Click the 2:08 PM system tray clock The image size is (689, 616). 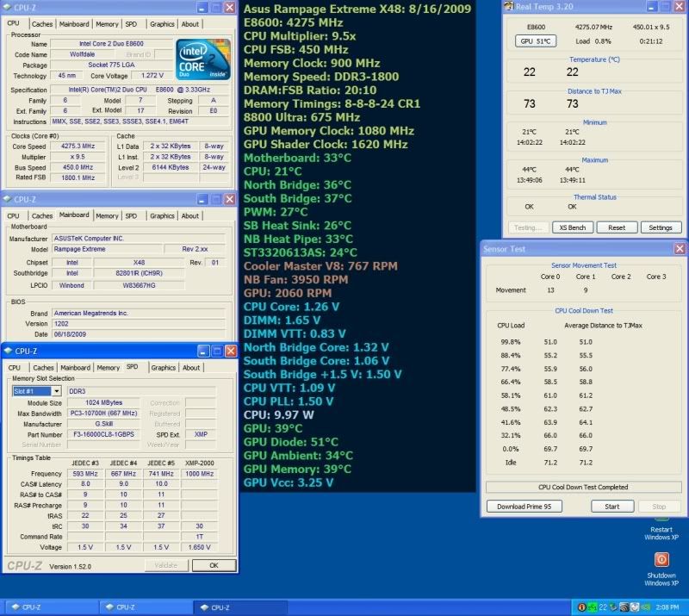pyautogui.click(x=667, y=607)
